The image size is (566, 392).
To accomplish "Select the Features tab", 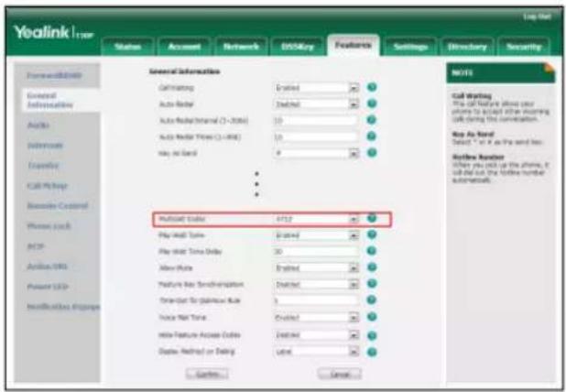I will 354,45.
